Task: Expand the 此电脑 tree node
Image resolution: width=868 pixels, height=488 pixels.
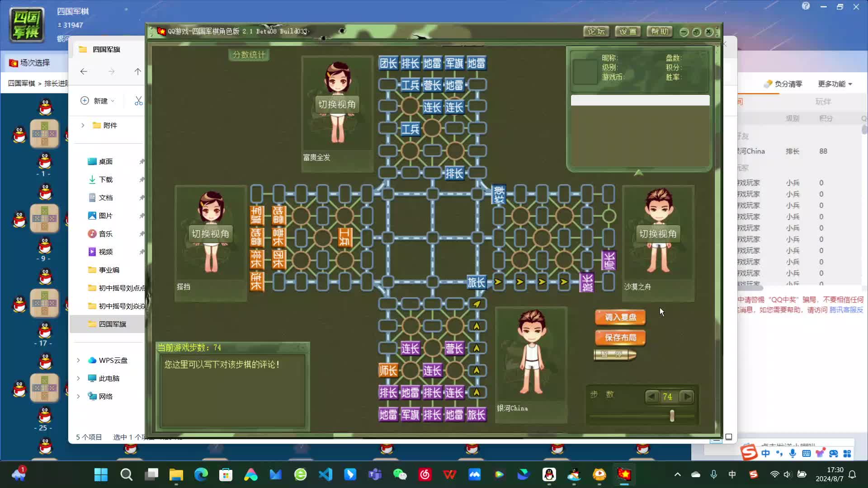Action: 78,378
